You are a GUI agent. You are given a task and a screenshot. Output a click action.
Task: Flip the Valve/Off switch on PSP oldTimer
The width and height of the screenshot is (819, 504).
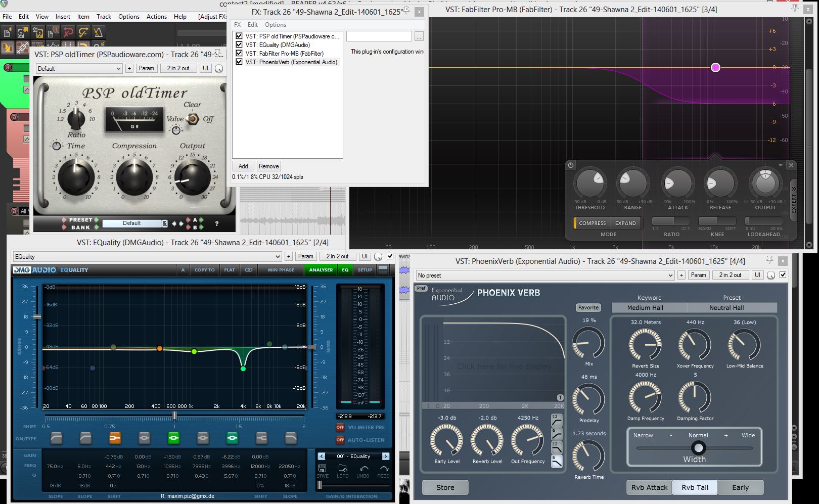192,119
